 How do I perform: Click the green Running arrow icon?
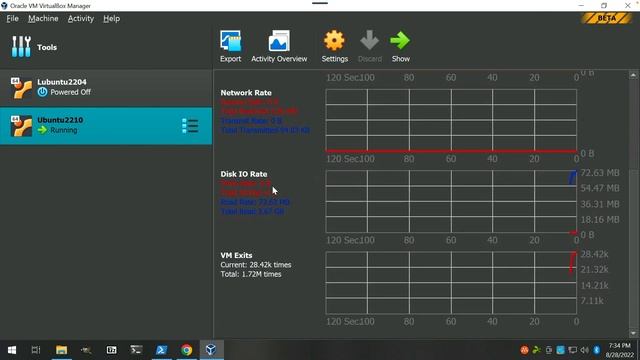click(x=42, y=130)
